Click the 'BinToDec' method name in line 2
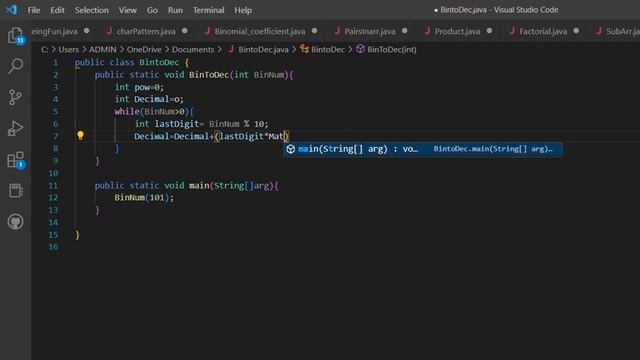The height and width of the screenshot is (360, 640). pos(209,75)
